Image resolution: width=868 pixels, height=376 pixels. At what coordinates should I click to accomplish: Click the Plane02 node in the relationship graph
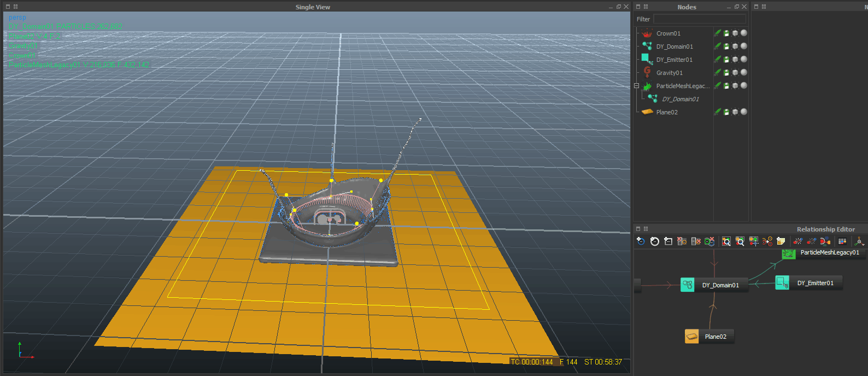709,337
